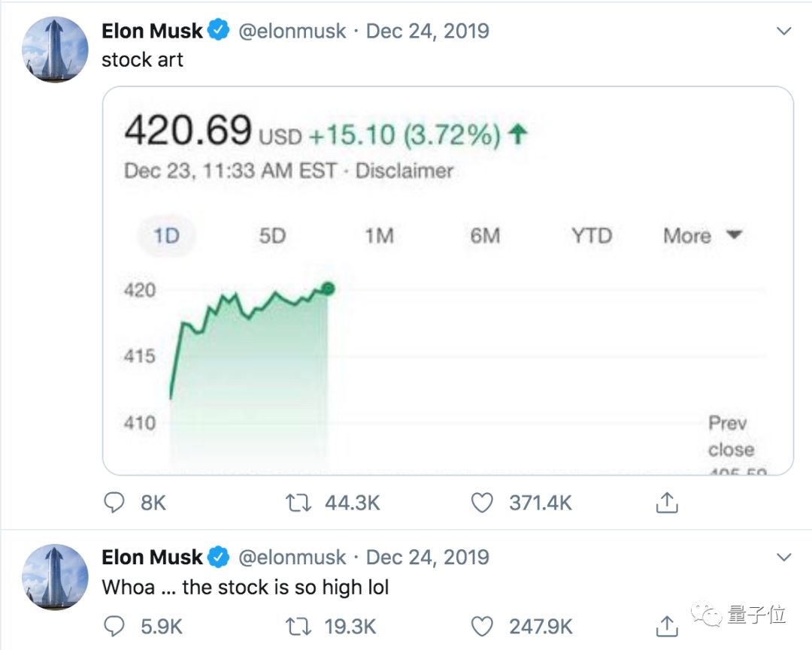This screenshot has height=650, width=812.
Task: Click the green price dot on chart
Action: pos(327,289)
